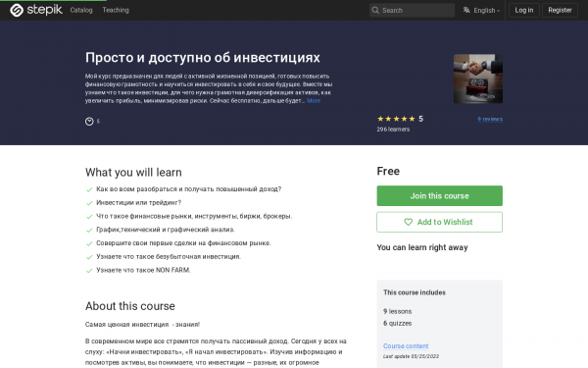The height and width of the screenshot is (368, 588).
Task: Click the '296 learners' text
Action: [x=393, y=130]
